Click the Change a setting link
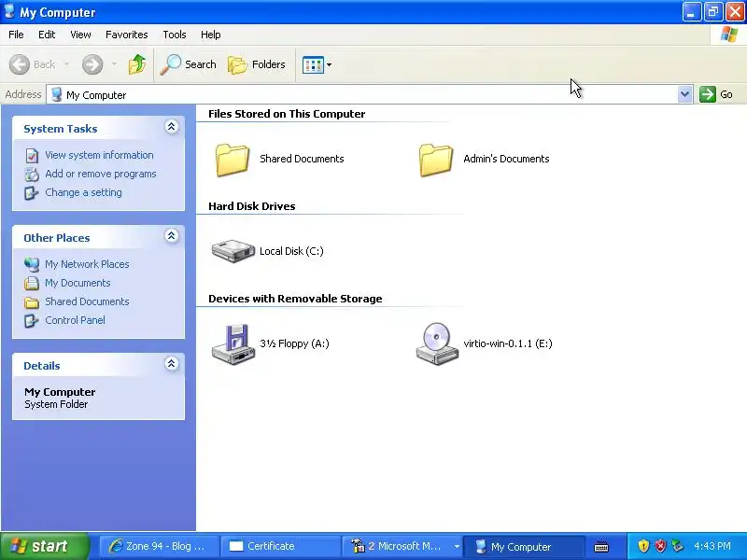747x560 pixels. click(83, 192)
